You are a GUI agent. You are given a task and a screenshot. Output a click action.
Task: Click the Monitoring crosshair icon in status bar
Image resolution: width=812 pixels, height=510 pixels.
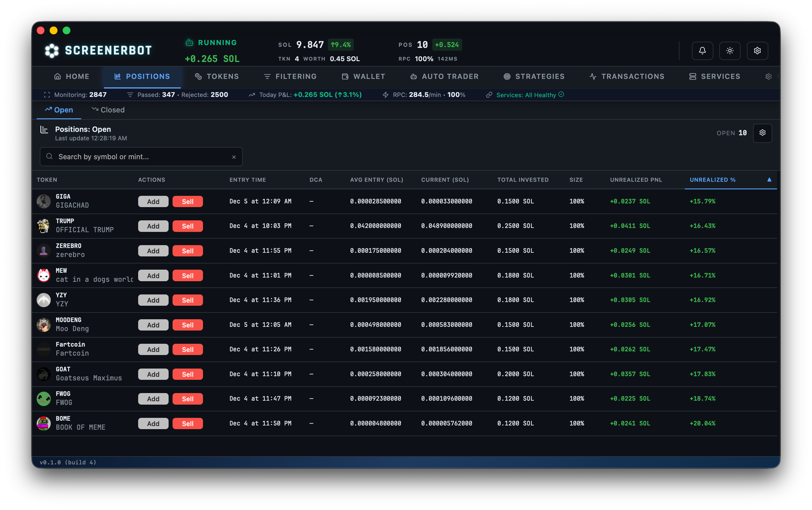point(47,95)
